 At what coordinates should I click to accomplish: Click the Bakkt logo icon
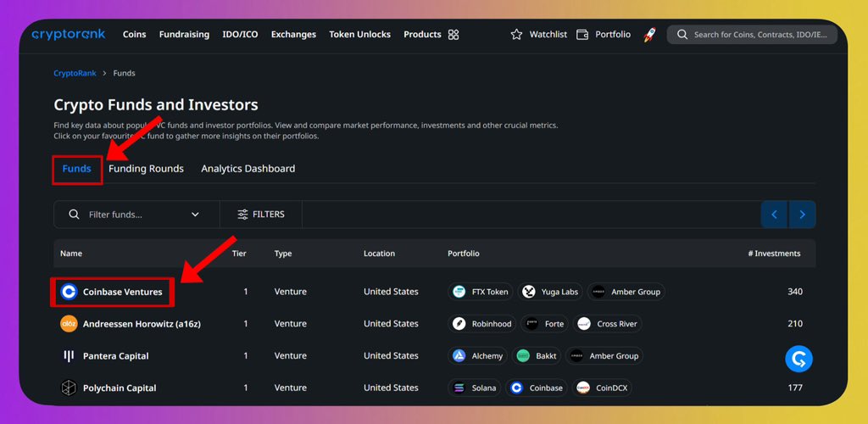click(523, 356)
